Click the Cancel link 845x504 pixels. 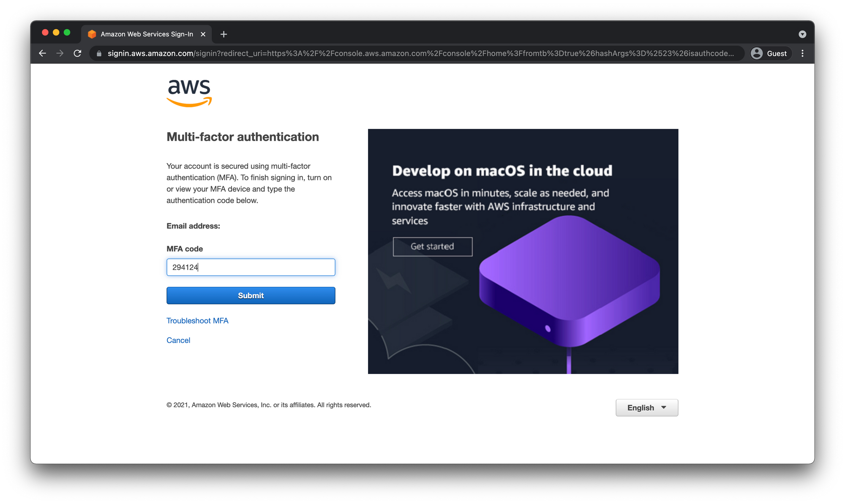[178, 340]
